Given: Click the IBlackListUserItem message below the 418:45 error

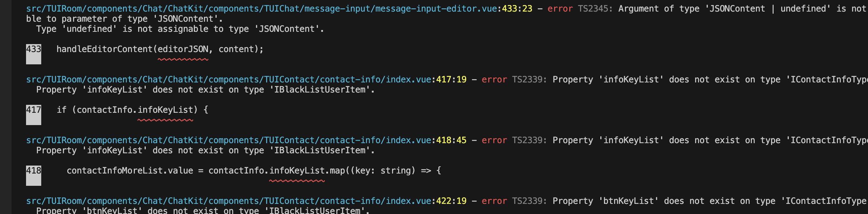Looking at the screenshot, I should pyautogui.click(x=205, y=150).
